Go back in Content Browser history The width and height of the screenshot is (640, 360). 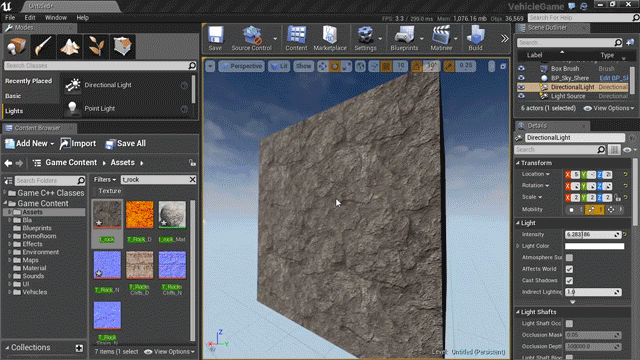tap(8, 163)
